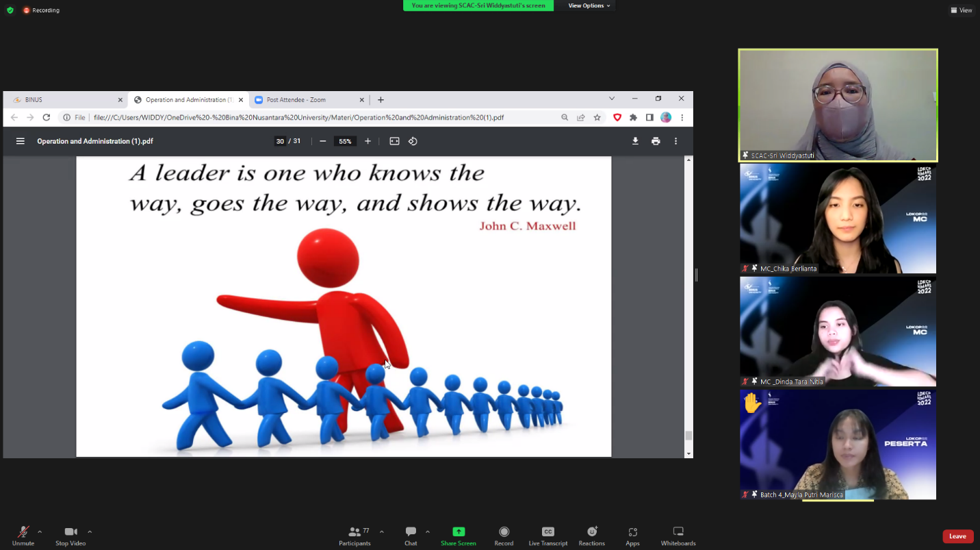Click the Recording indicator
980x550 pixels.
click(x=42, y=10)
